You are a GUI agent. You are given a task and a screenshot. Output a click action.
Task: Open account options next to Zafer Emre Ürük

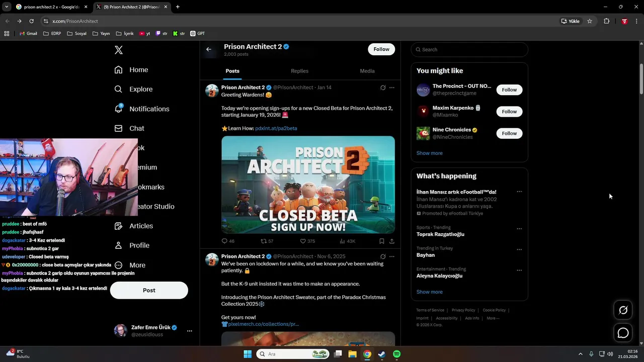[x=190, y=331]
